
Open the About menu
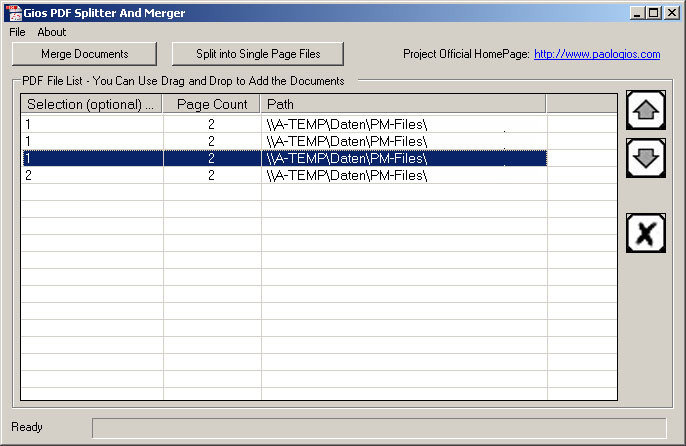52,32
